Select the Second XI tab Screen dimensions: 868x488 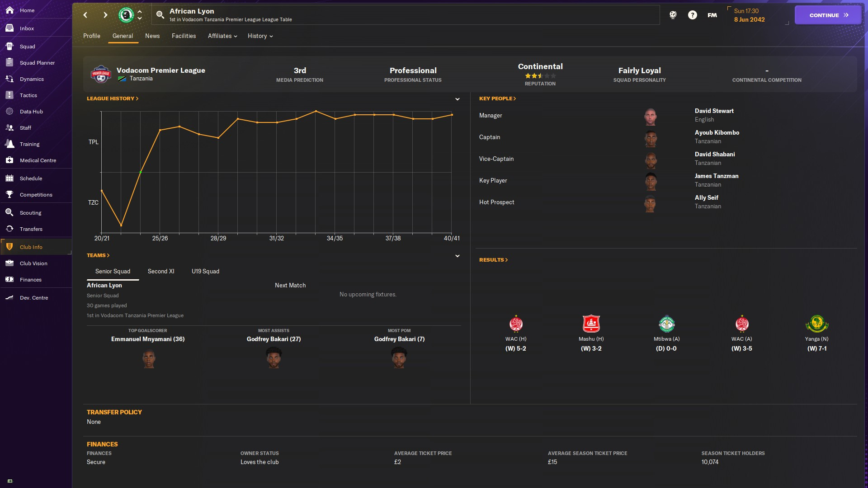(161, 272)
